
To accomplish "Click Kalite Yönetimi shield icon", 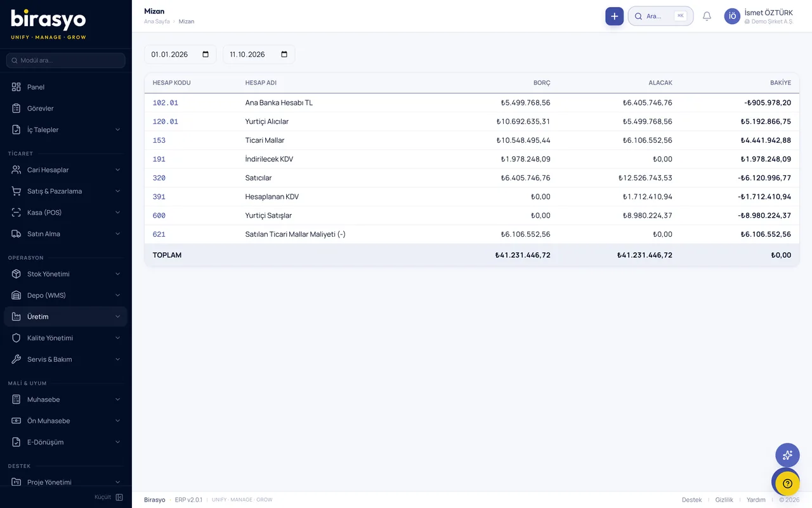I will pyautogui.click(x=16, y=338).
